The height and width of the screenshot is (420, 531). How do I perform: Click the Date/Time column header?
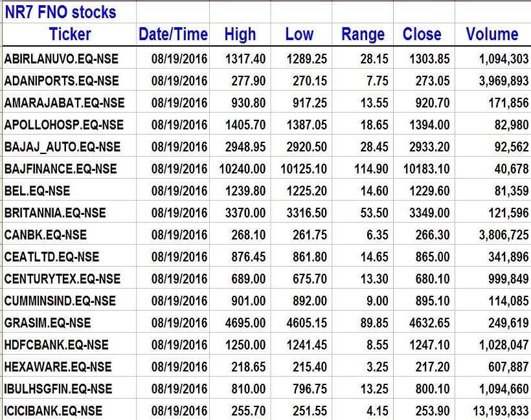[x=173, y=34]
